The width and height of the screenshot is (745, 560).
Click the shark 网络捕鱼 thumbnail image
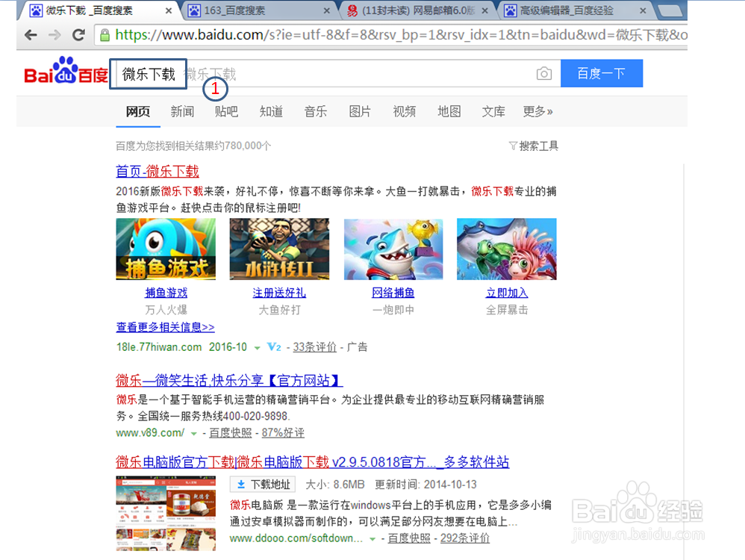tap(393, 249)
